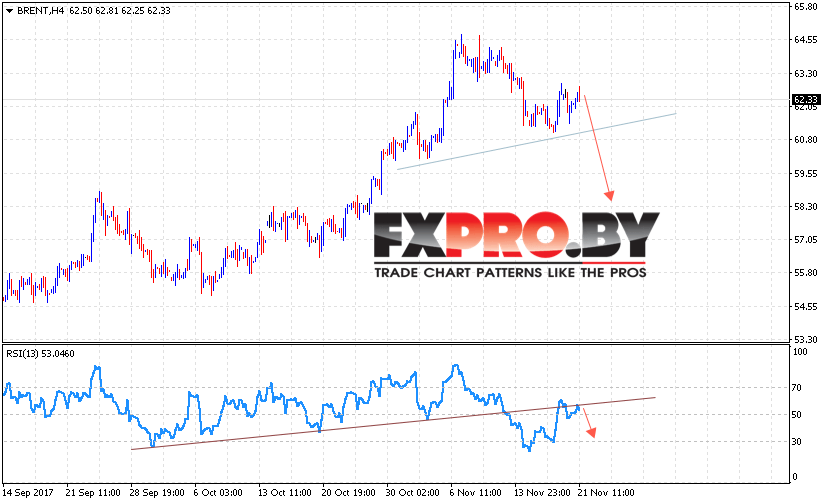Click the 64.55 price axis label
The image size is (829, 504).
pyautogui.click(x=806, y=40)
